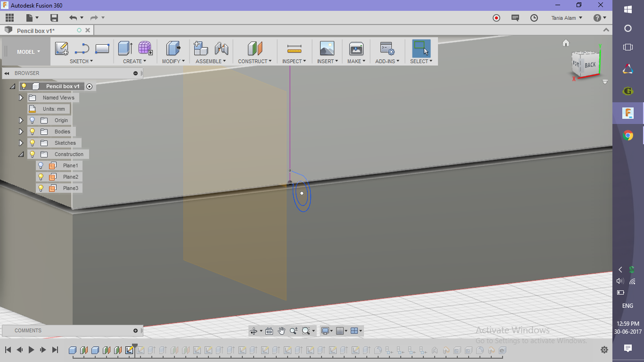Click the Joint icon
This screenshot has height=362, width=644.
pos(221,48)
